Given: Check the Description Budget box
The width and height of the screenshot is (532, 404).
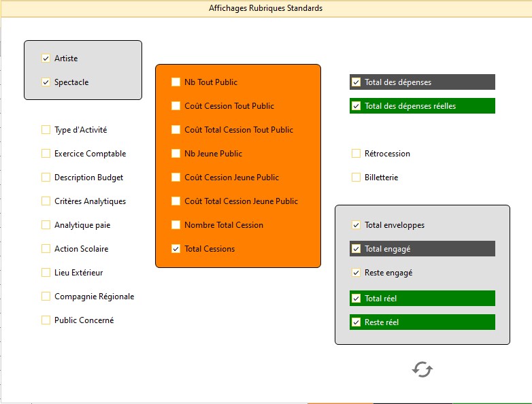Looking at the screenshot, I should tap(46, 178).
